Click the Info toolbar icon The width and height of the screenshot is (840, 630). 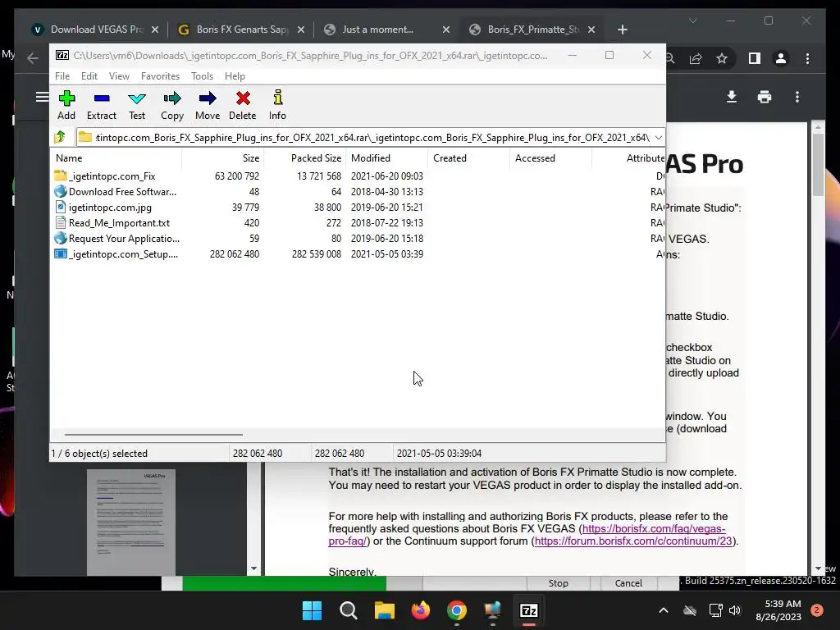[277, 105]
